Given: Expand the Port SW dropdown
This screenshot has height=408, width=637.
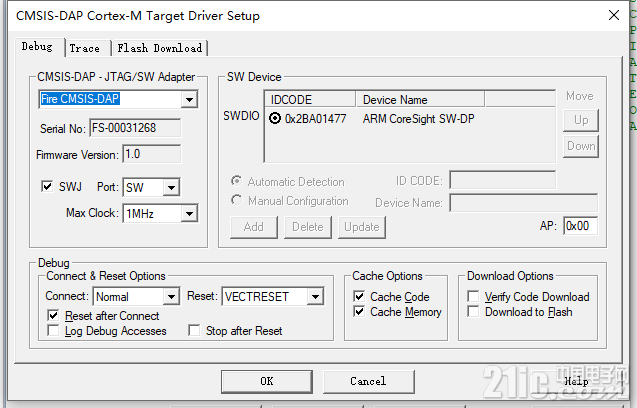Looking at the screenshot, I should click(x=171, y=187).
